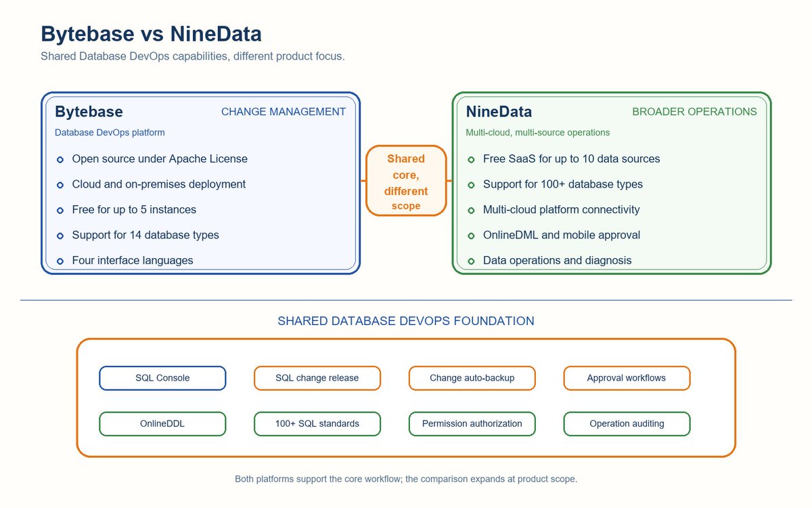
Task: Click the Bytebase card heading
Action: pyautogui.click(x=89, y=112)
